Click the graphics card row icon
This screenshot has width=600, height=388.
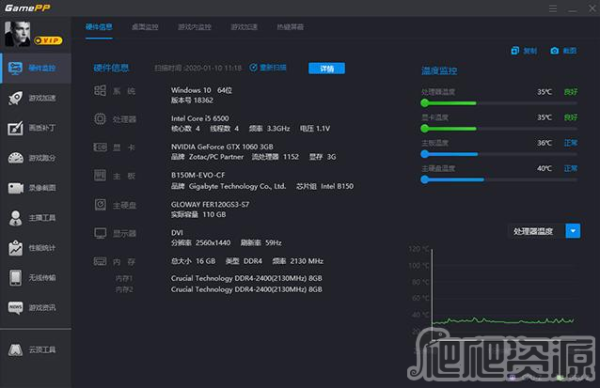pos(100,147)
